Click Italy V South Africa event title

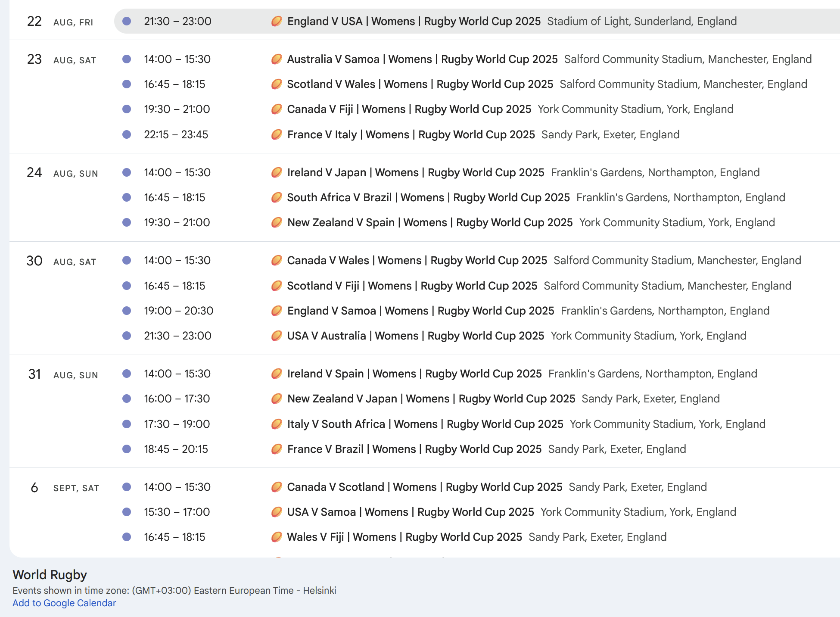[425, 424]
